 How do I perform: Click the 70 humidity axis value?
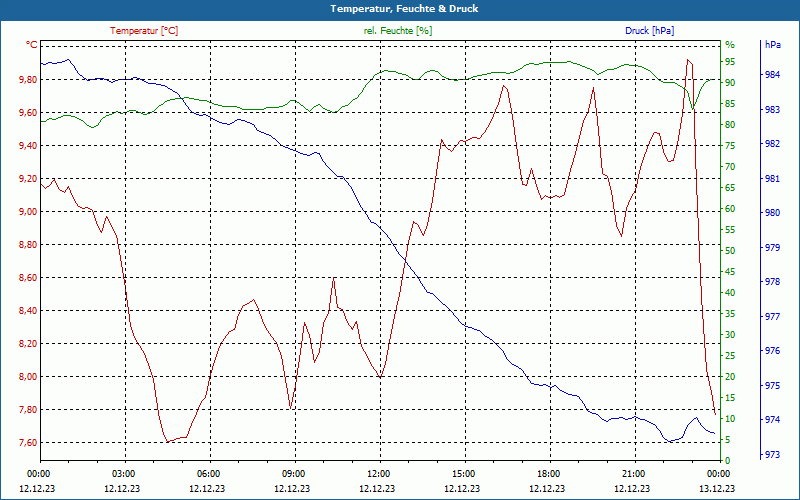coord(730,167)
